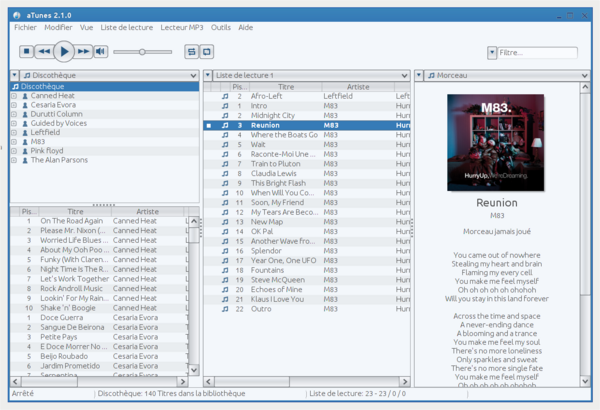Screen dimensions: 600x410
Task: Open the Lecteur MP3 menu
Action: click(x=182, y=27)
